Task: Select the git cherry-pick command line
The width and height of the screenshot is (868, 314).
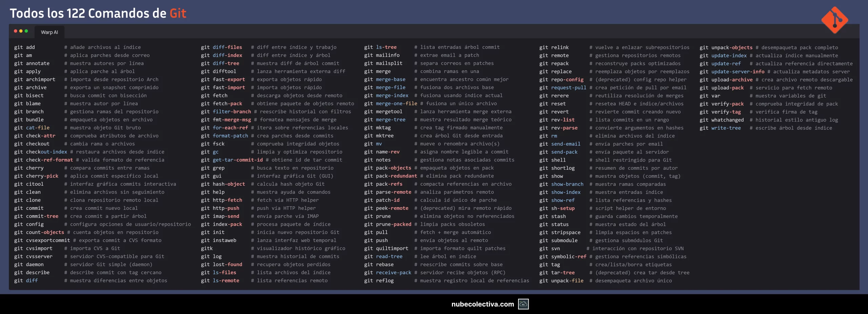Action: (x=36, y=176)
